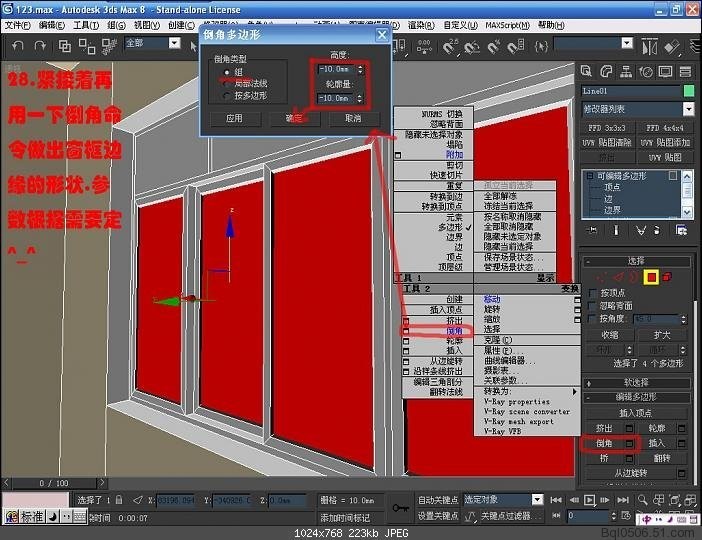Select the 局部法线 bevel type radio
Viewport: 702px width, 540px height.
(227, 84)
